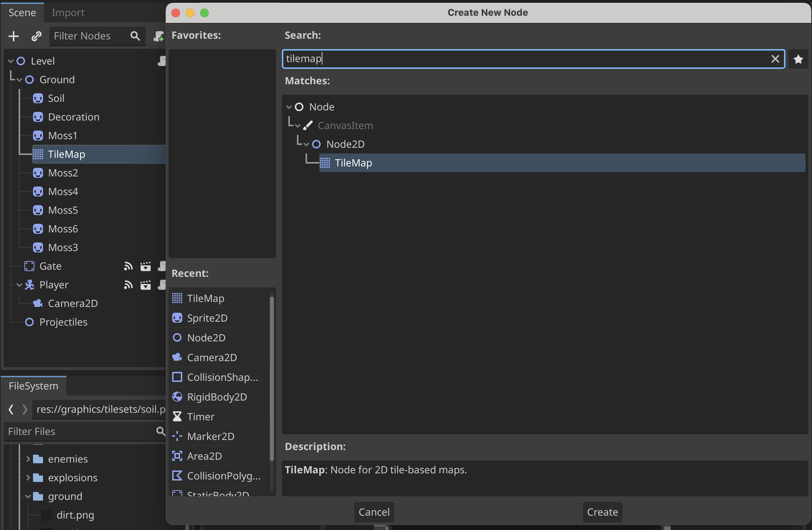
Task: Click the magnifier icon in Filter Nodes
Action: click(x=135, y=36)
